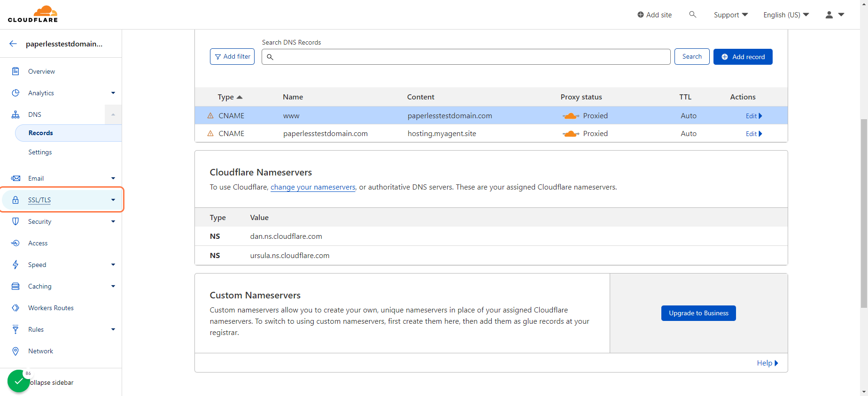Click the Access sidebar icon
Image resolution: width=868 pixels, height=396 pixels.
tap(15, 243)
